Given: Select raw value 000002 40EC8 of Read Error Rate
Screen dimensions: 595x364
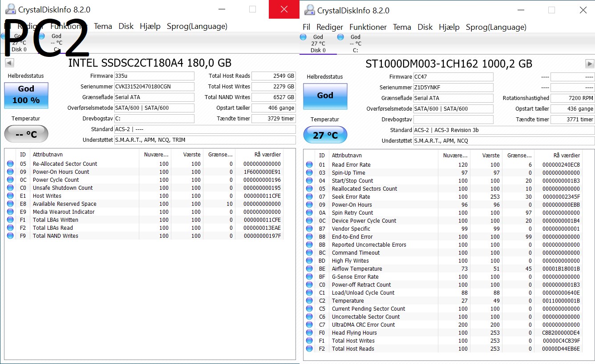Looking at the screenshot, I should click(561, 165).
